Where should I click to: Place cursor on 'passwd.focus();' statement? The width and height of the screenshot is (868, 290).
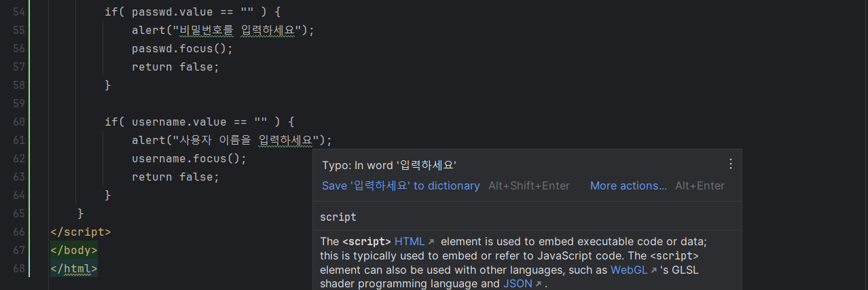182,48
